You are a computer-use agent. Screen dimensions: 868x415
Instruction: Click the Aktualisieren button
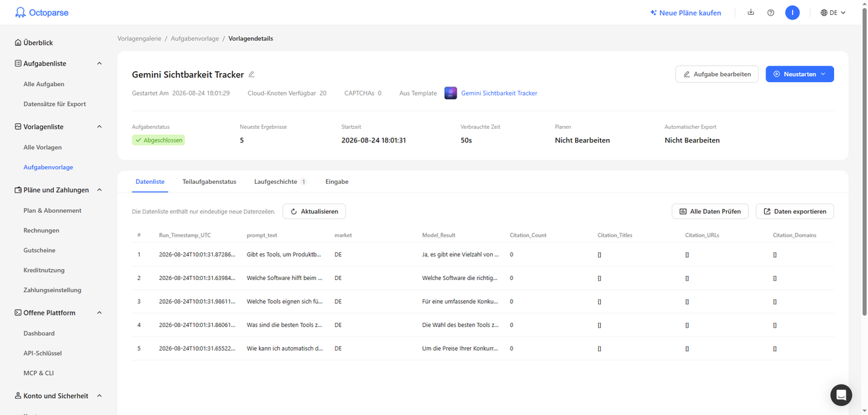pyautogui.click(x=314, y=212)
